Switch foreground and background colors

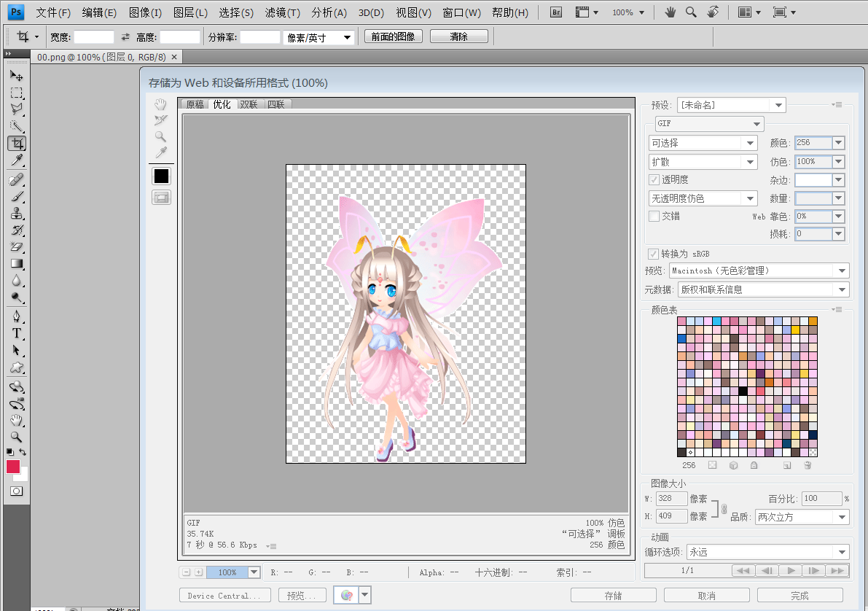[23, 452]
